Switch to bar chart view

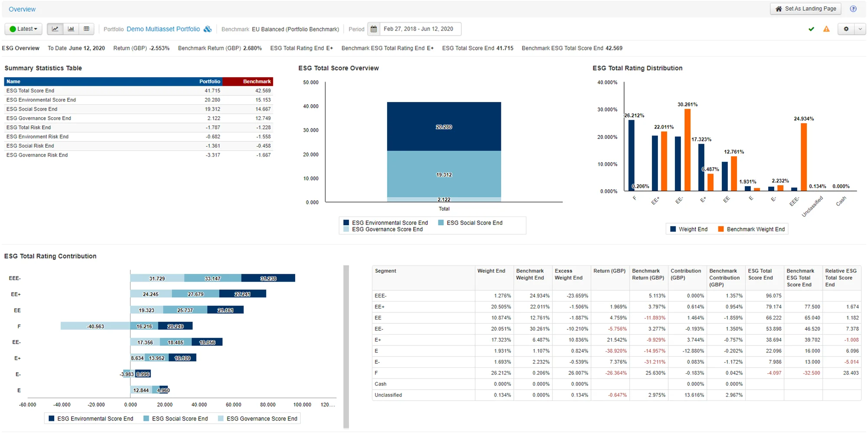pos(71,29)
